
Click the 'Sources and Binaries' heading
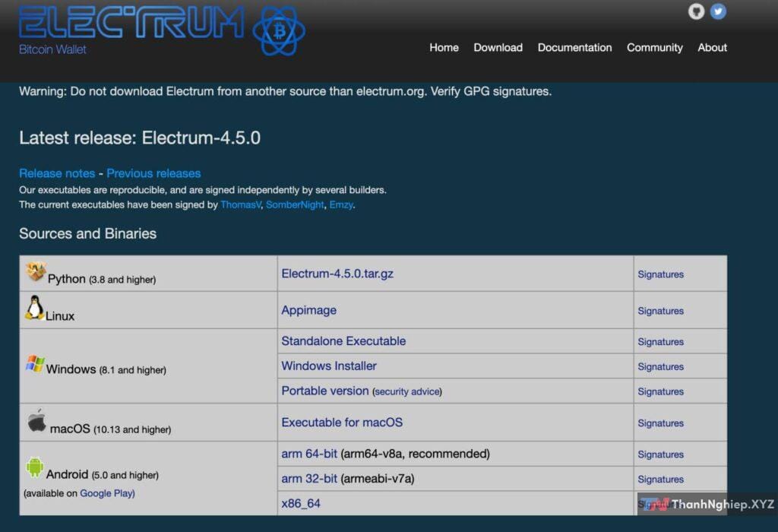(88, 233)
